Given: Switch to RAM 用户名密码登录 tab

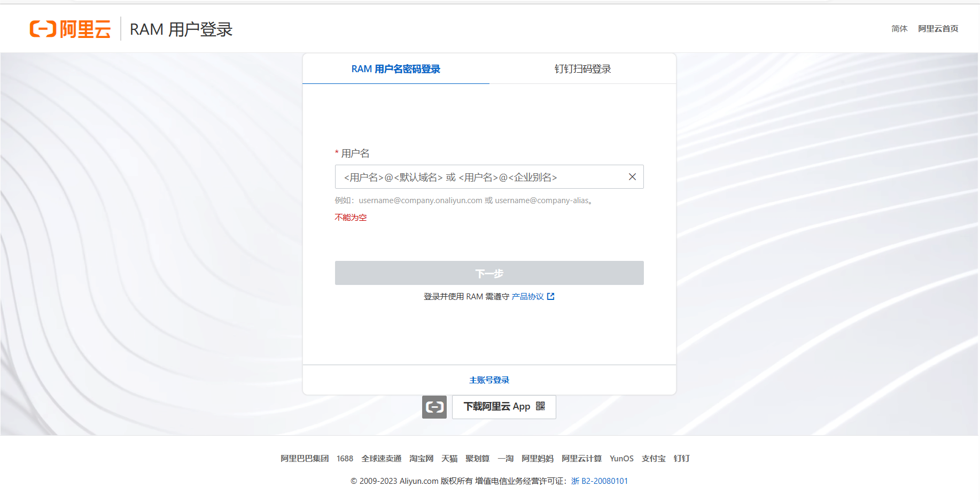Looking at the screenshot, I should coord(396,69).
